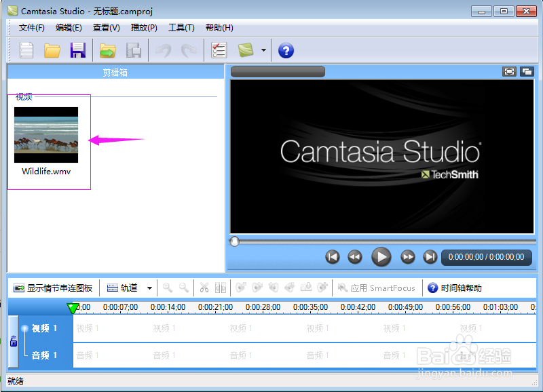Click the fast forward playback button
Screen dimensions: 543x392
click(x=408, y=257)
